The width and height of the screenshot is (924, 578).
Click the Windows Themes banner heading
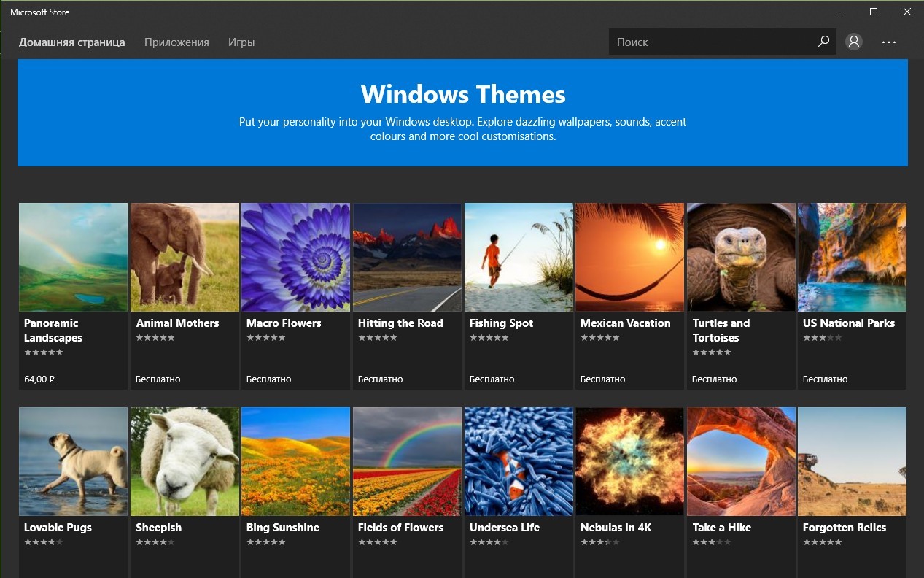tap(463, 94)
